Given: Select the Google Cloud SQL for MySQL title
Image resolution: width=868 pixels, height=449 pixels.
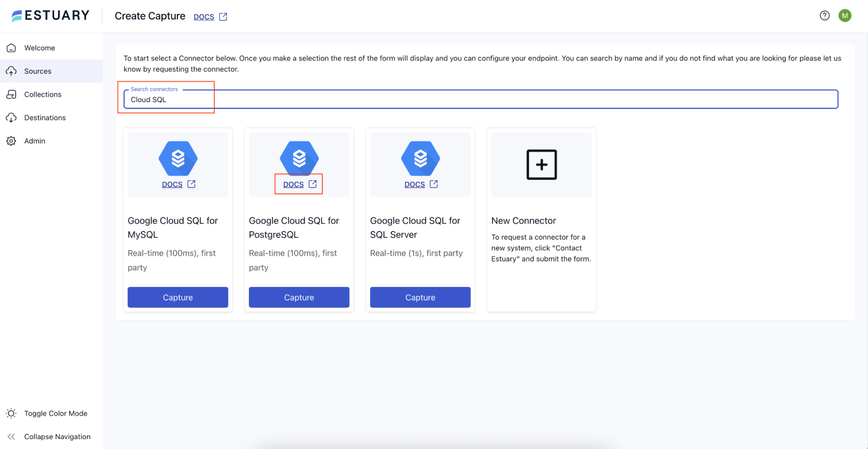Looking at the screenshot, I should (173, 228).
